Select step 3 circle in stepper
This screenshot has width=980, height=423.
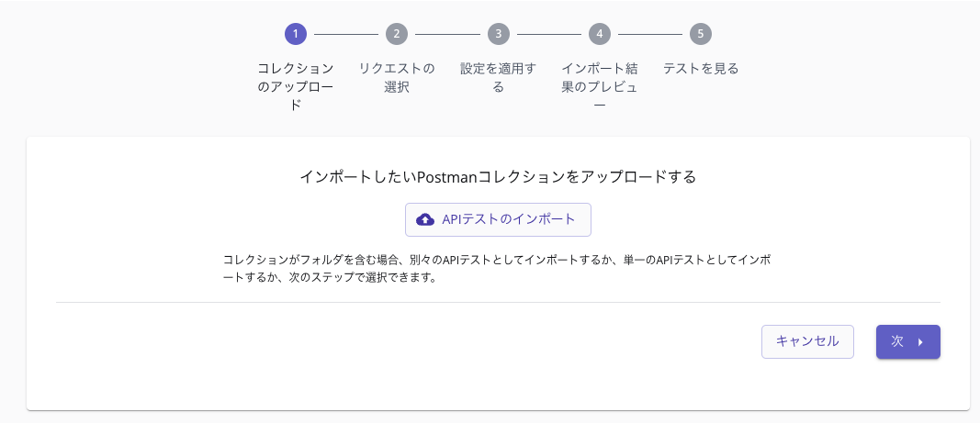pyautogui.click(x=498, y=34)
